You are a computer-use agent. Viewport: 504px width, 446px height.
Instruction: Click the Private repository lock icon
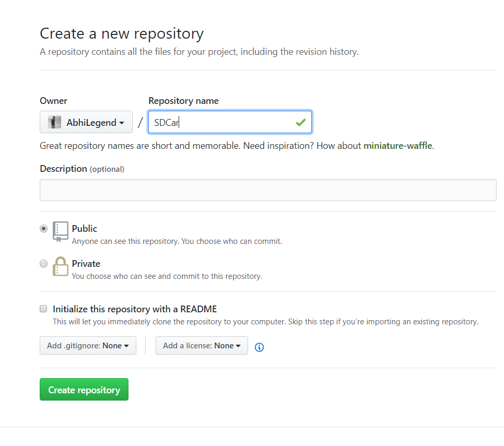pyautogui.click(x=61, y=266)
